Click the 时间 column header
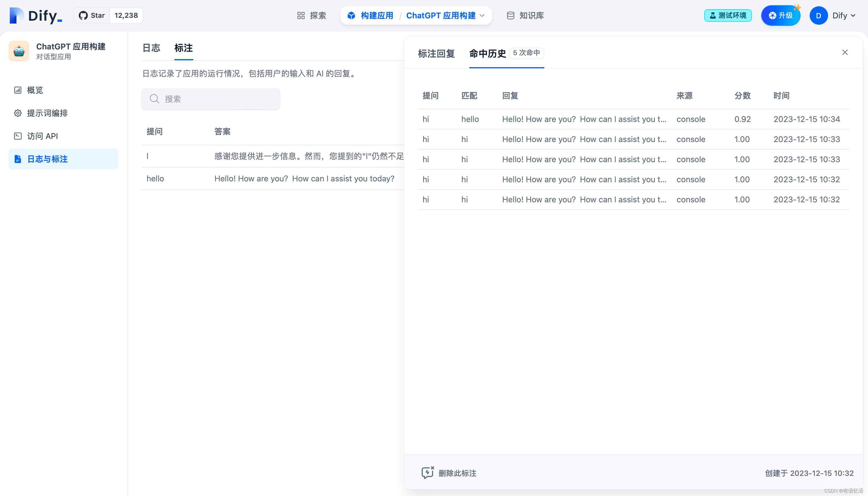This screenshot has height=496, width=868. click(x=781, y=96)
